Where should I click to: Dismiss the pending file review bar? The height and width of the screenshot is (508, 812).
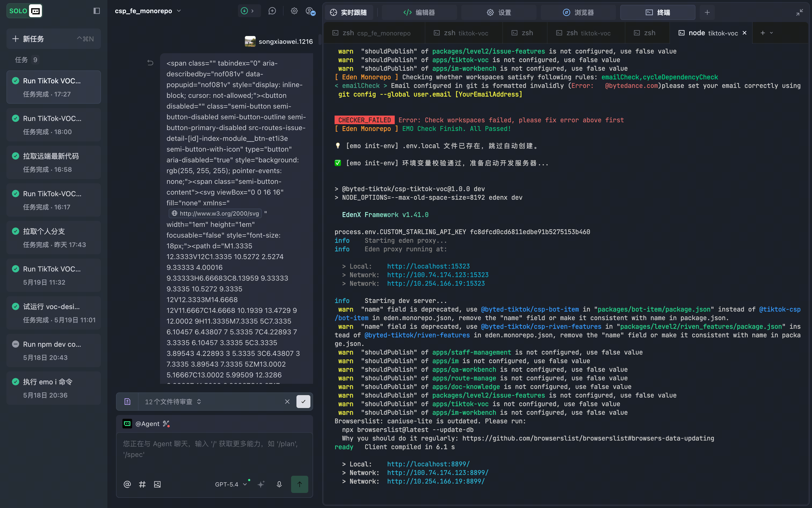pos(287,402)
